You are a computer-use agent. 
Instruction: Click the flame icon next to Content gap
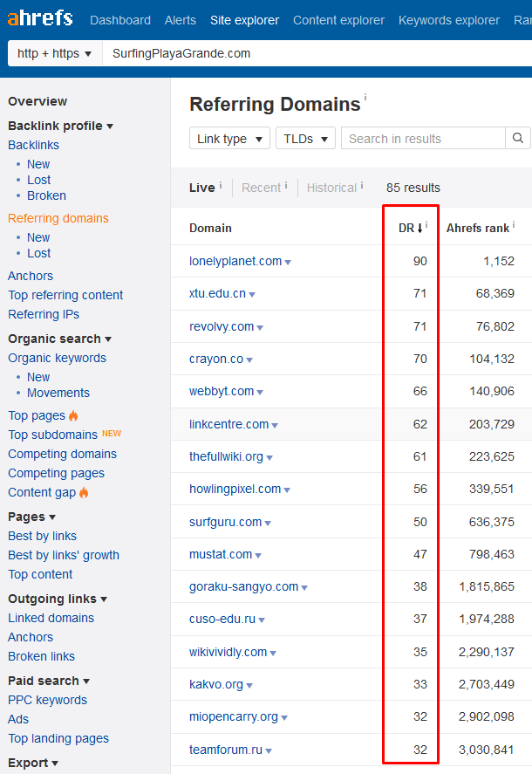84,492
